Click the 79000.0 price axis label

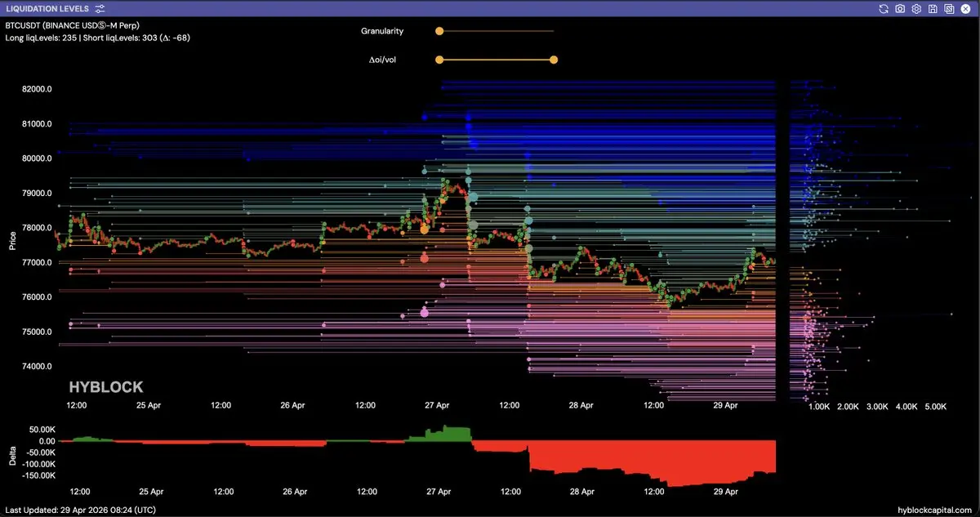tap(37, 194)
